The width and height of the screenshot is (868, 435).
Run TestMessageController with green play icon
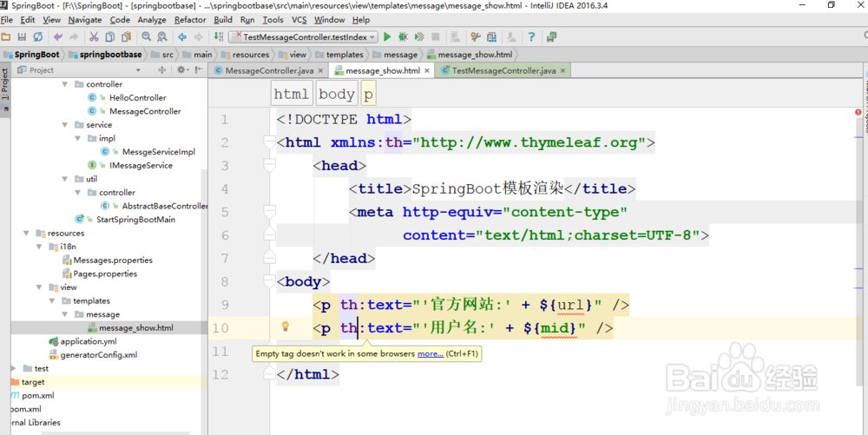point(387,37)
